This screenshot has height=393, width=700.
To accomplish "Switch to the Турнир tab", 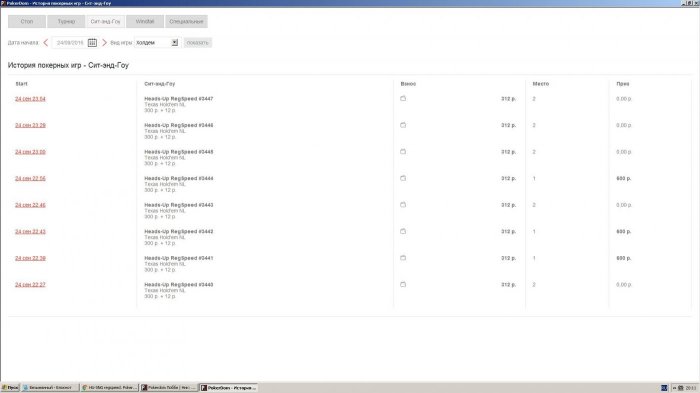I will [x=66, y=21].
